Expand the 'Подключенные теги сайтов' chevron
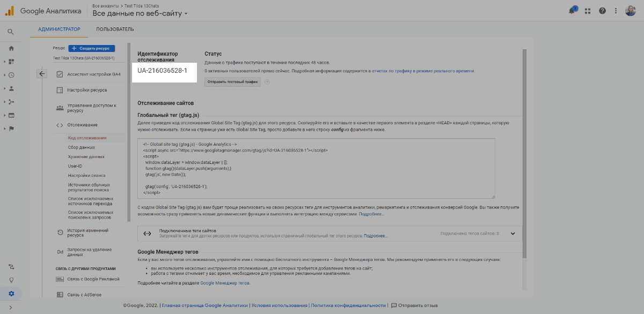The image size is (644, 314). tap(513, 234)
